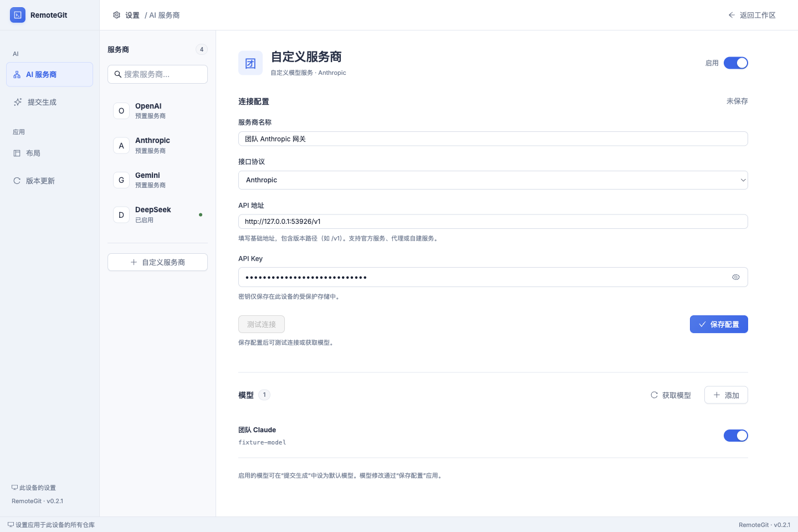Click the "自定义模型服务 · Anthropic" subtitle
Image resolution: width=798 pixels, height=532 pixels.
[x=308, y=73]
